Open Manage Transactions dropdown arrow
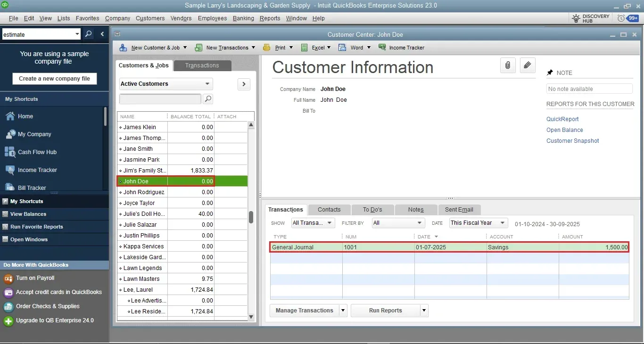644x344 pixels. coord(343,311)
